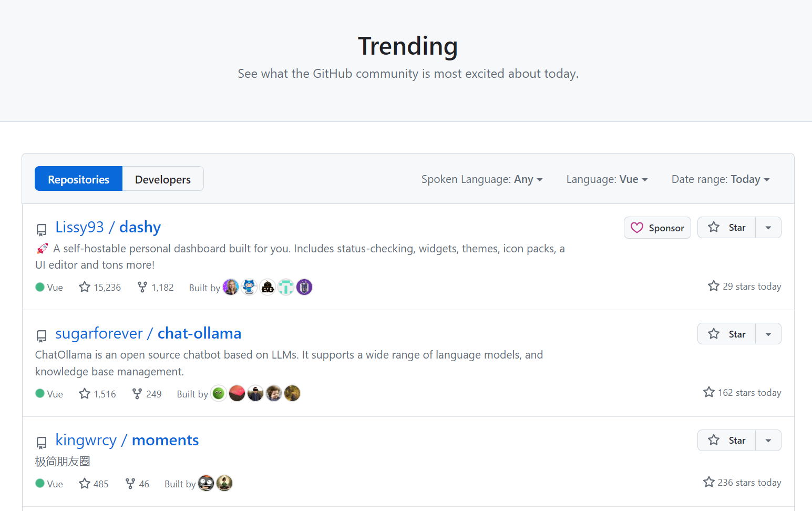
Task: Open the kingwrcy / moments repository link
Action: (x=127, y=440)
